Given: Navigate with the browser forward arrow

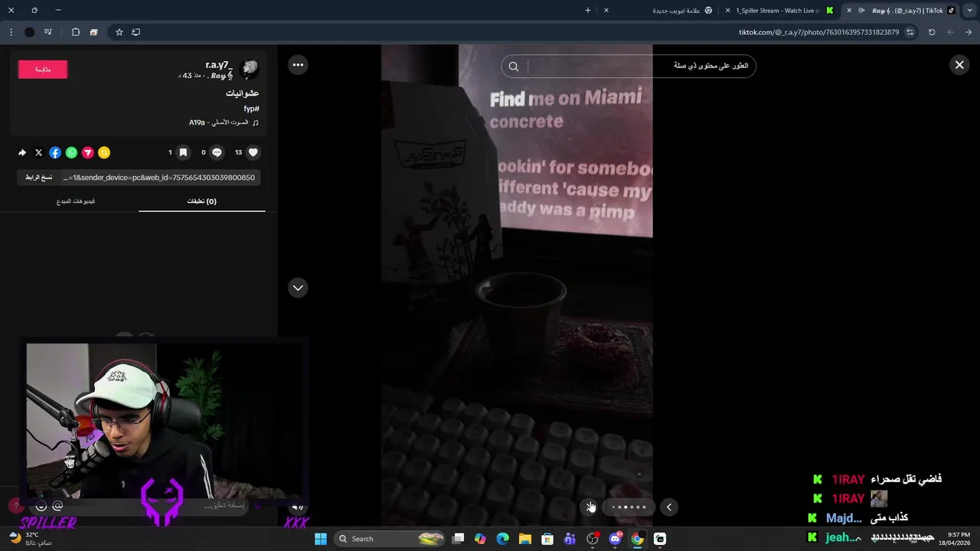Looking at the screenshot, I should pyautogui.click(x=950, y=32).
